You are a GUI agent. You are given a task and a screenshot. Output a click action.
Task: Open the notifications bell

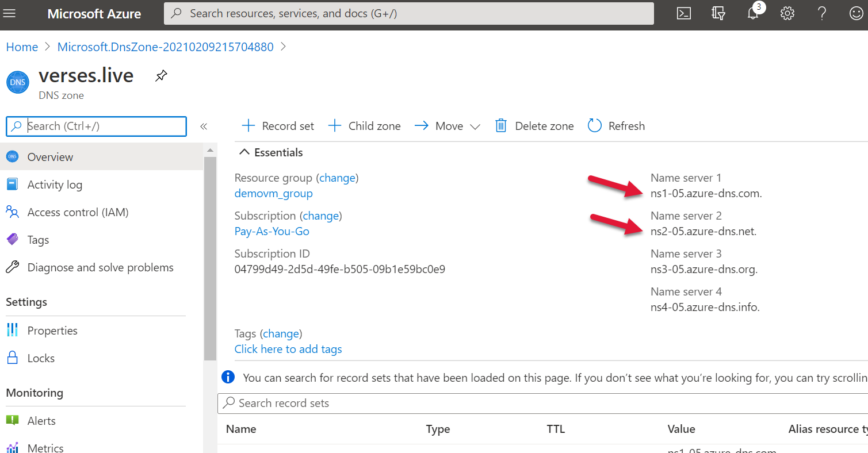[x=752, y=13]
